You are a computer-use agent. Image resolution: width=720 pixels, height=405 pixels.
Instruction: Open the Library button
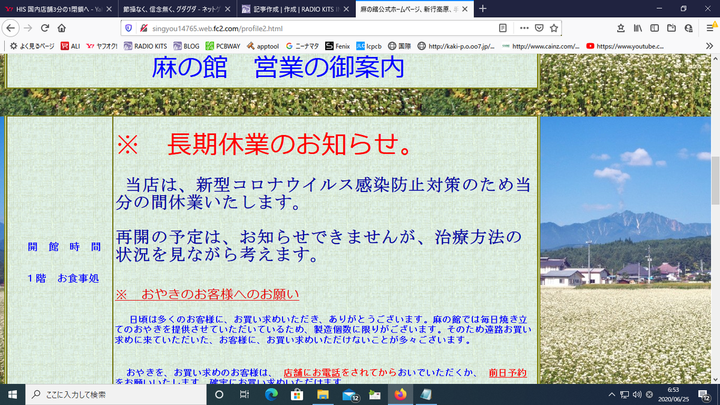(x=638, y=28)
